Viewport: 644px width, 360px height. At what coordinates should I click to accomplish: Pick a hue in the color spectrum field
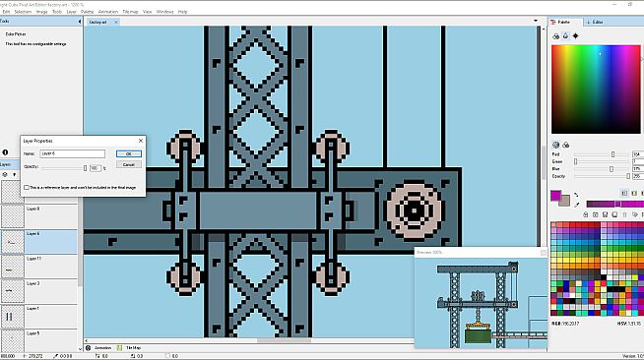coord(596,89)
